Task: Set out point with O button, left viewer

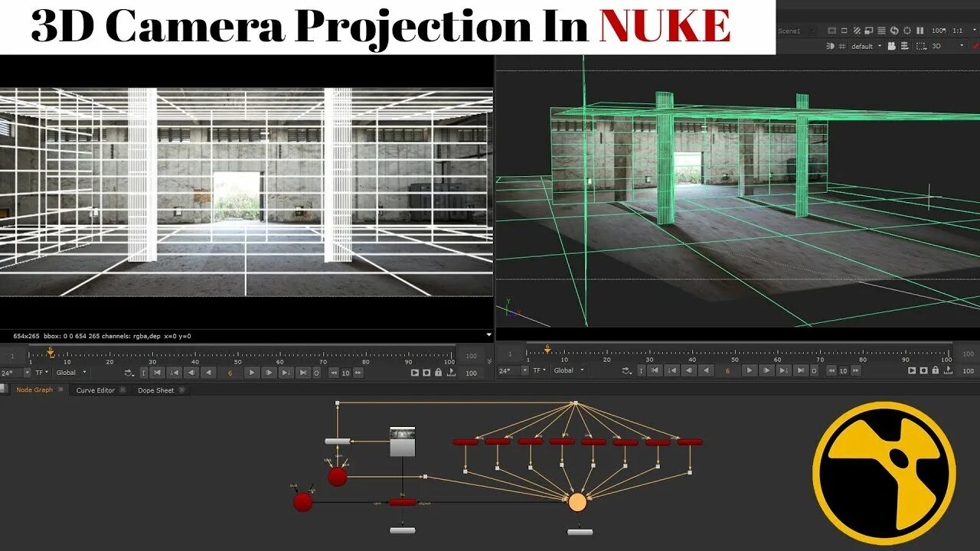Action: (316, 373)
